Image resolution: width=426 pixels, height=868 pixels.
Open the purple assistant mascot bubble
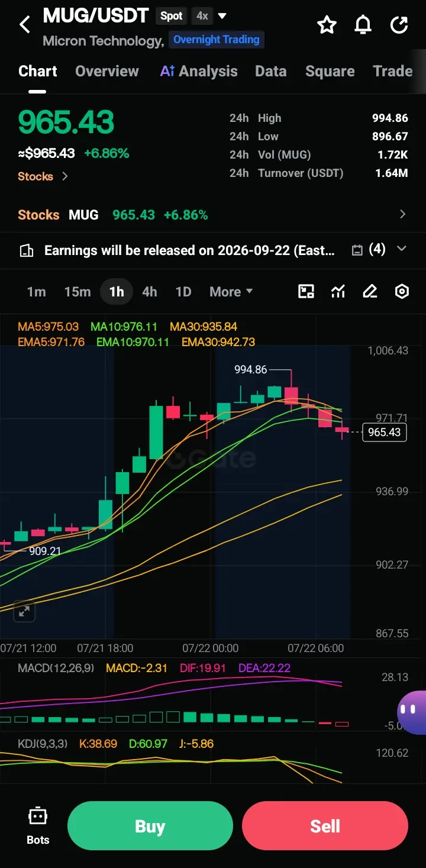click(411, 712)
